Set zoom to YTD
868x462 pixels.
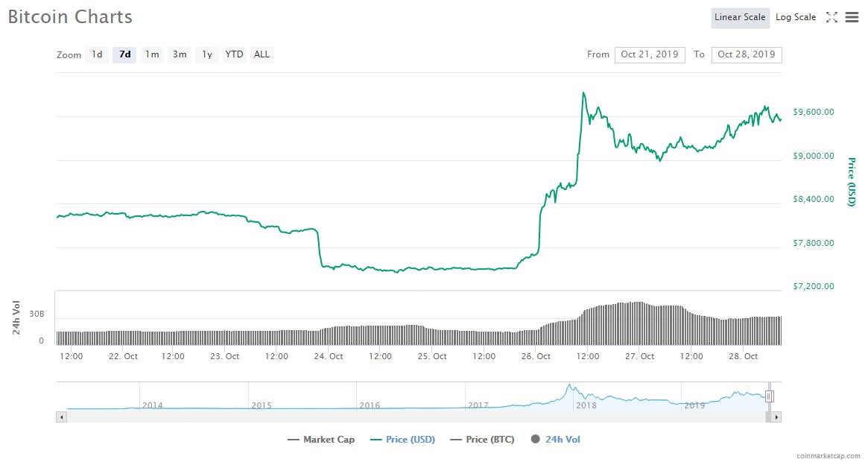[x=234, y=54]
